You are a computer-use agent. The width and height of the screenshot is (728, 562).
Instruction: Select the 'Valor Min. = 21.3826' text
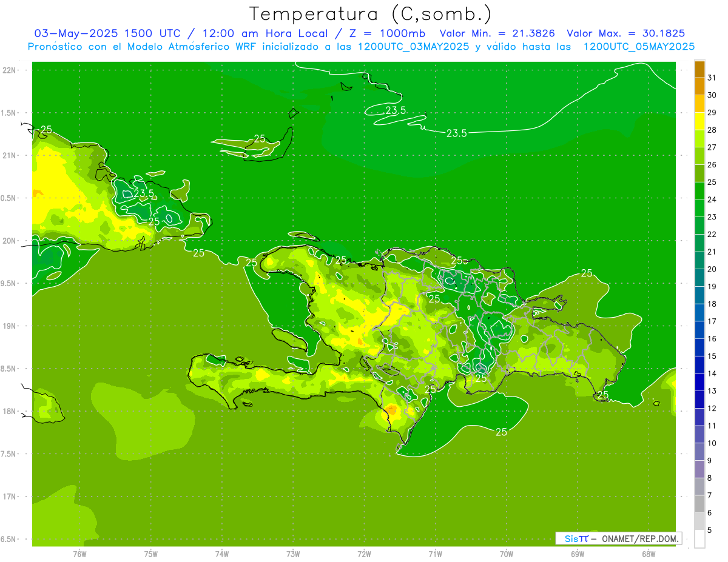[x=497, y=33]
